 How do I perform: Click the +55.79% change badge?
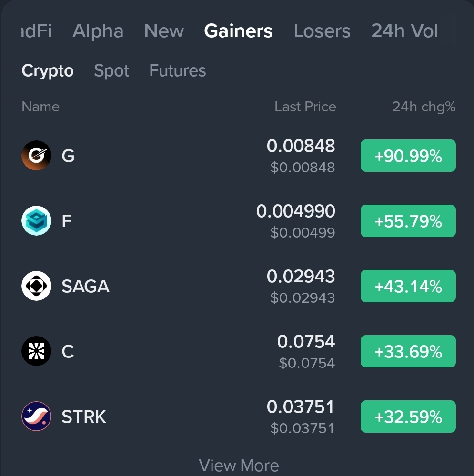[408, 221]
